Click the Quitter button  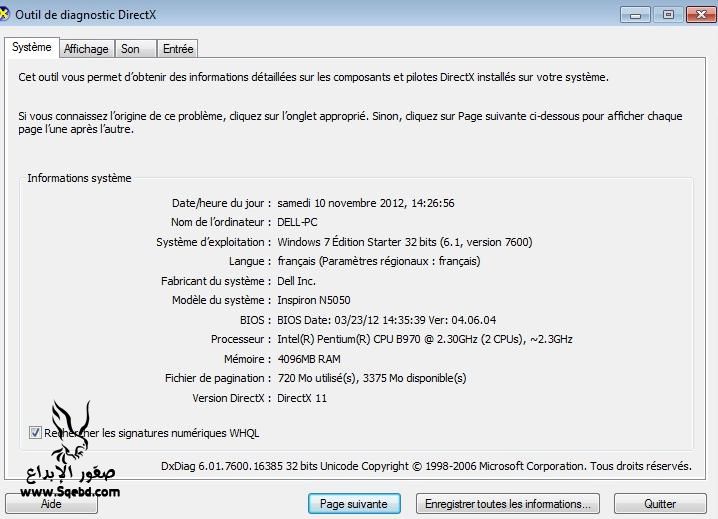pyautogui.click(x=660, y=503)
